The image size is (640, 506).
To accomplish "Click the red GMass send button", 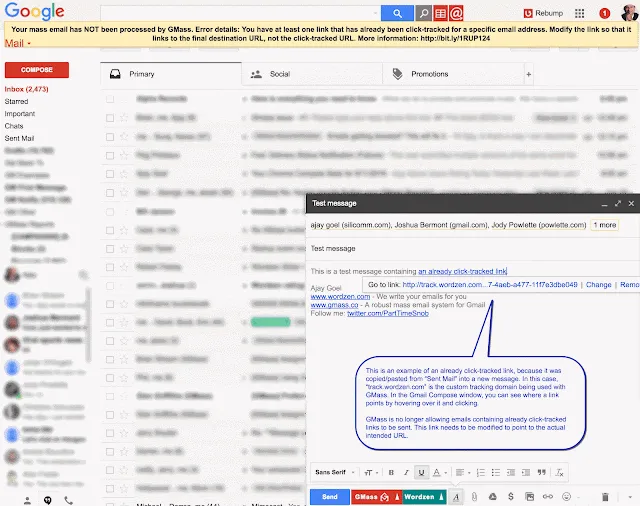I will click(x=371, y=497).
